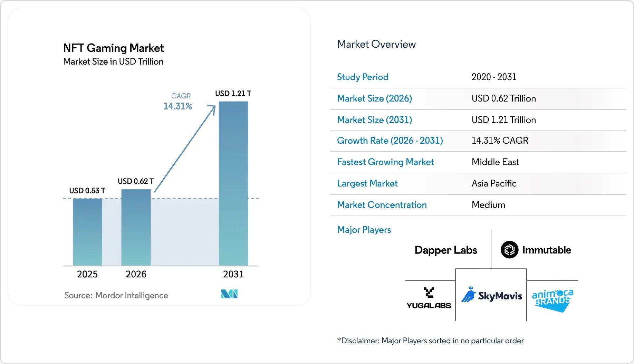The width and height of the screenshot is (634, 364).
Task: Click the Dapper Labs logo text
Action: tap(446, 250)
